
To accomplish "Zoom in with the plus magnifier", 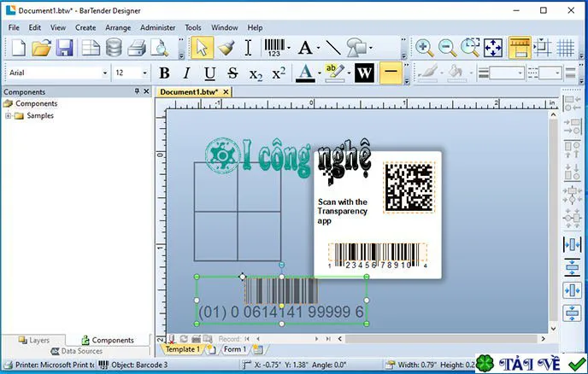I will point(424,48).
